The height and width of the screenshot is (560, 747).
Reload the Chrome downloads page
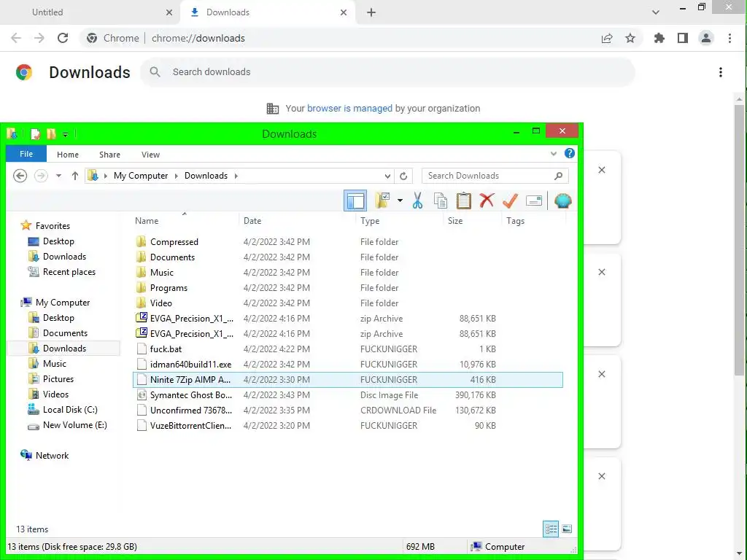[x=63, y=38]
